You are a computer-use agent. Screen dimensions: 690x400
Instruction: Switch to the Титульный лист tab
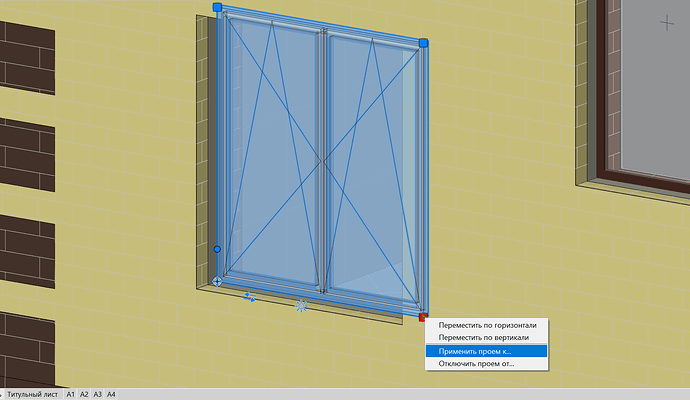click(33, 394)
